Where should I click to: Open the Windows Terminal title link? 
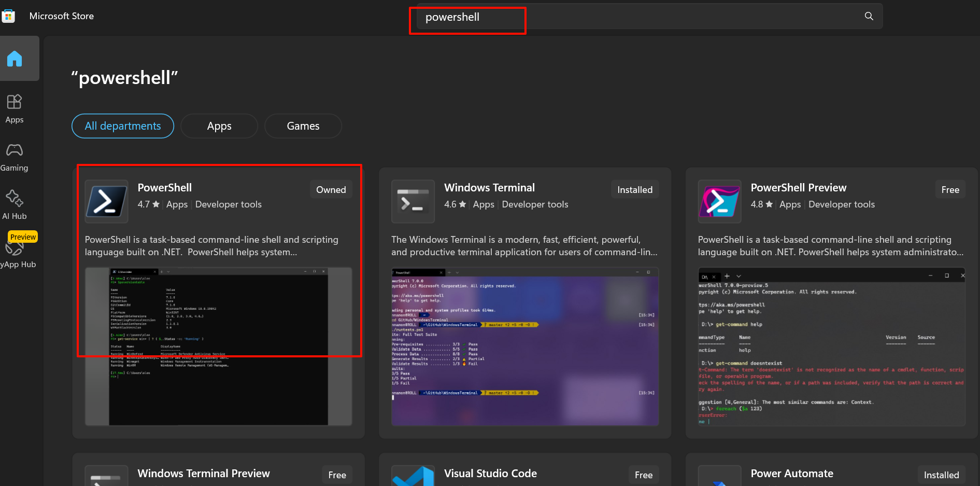point(489,188)
